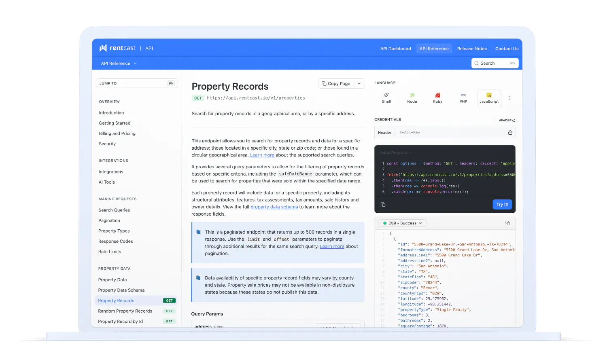Open Property Data Schema in the sidebar
This screenshot has width=607, height=364.
click(x=121, y=290)
